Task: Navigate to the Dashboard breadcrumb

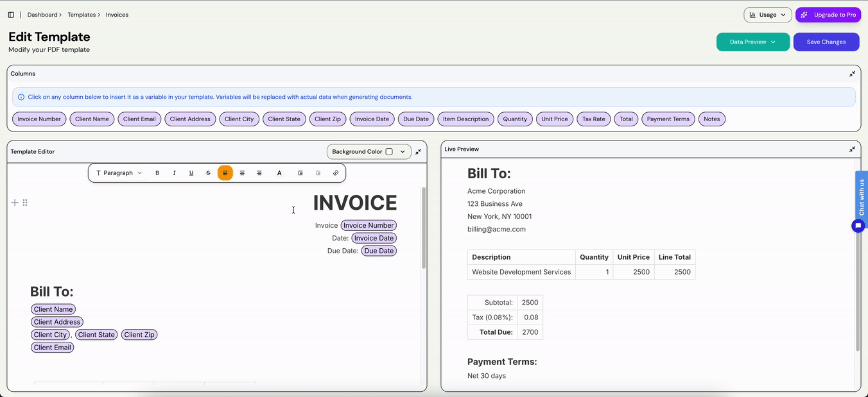Action: tap(42, 15)
